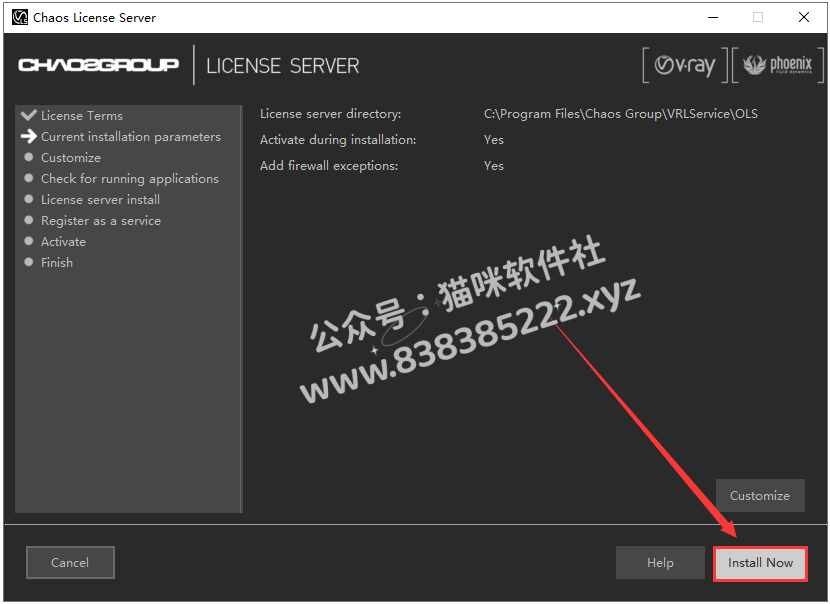Click the Chaos Group logo
830x604 pixels.
coord(98,65)
